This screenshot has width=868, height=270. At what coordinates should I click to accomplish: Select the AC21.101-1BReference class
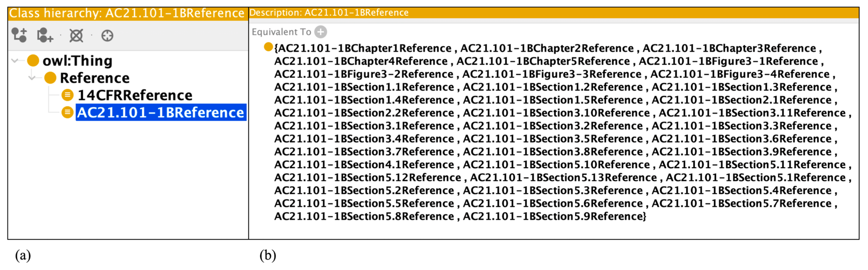[161, 112]
